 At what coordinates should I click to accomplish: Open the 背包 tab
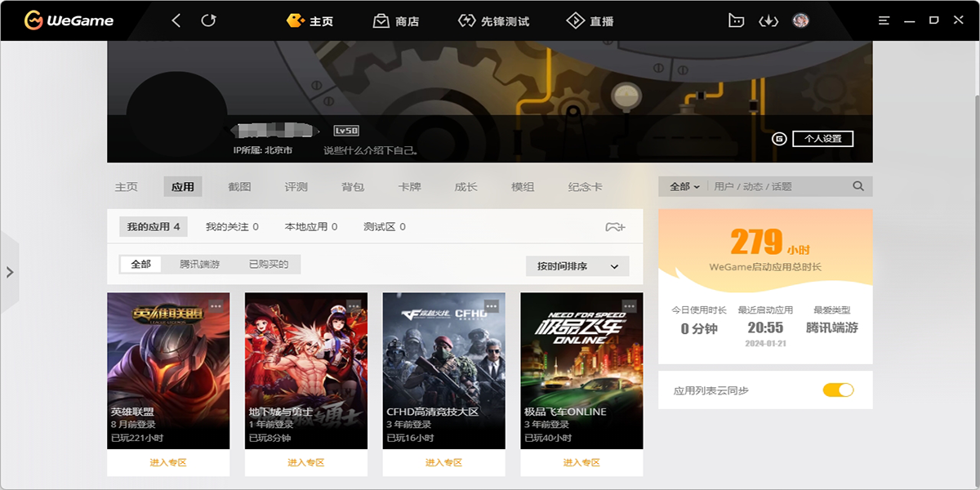click(x=353, y=187)
